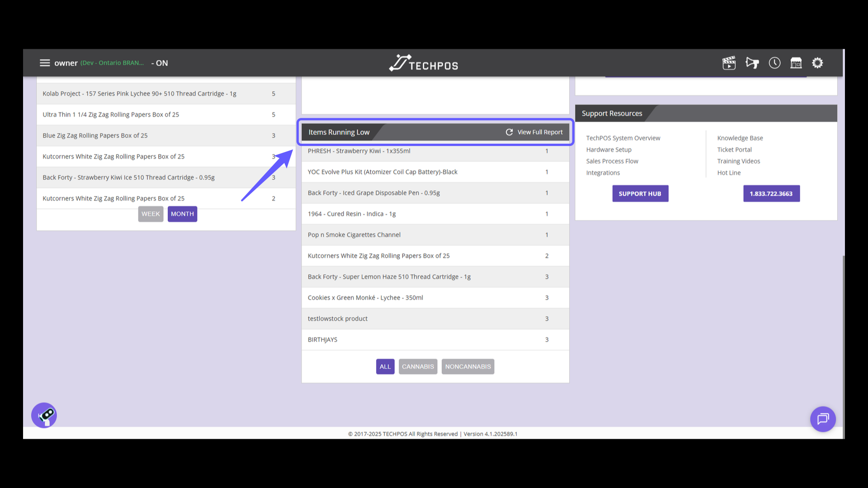868x488 pixels.
Task: Click the 1.833.722.3663 phone button
Action: (771, 193)
